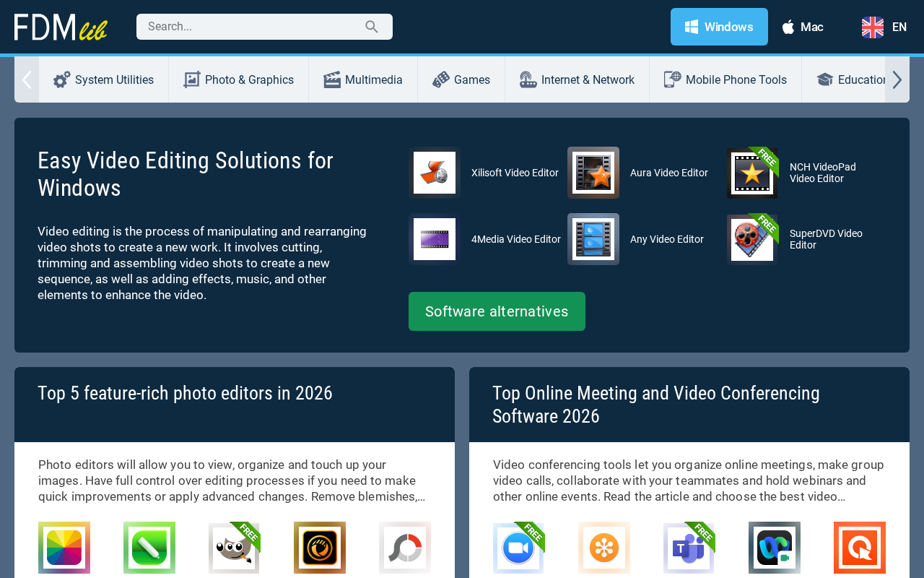Open the Top Online Meeting and Video Conferencing article
This screenshot has height=578, width=924.
(656, 405)
